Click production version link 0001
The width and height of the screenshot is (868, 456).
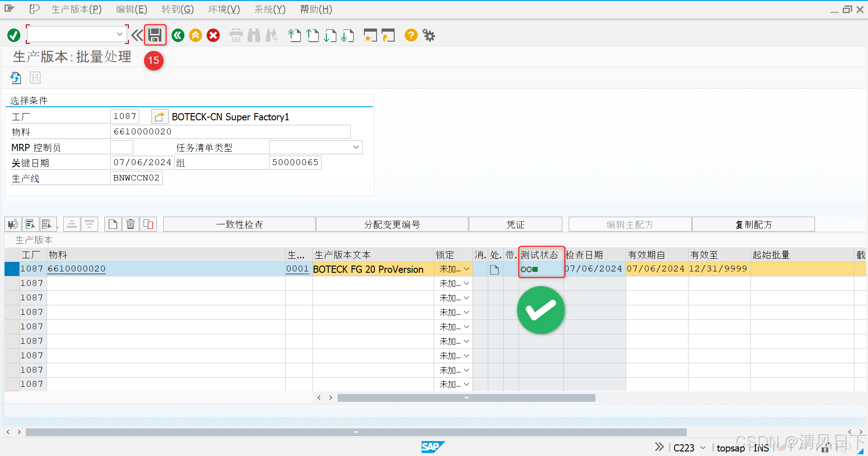pyautogui.click(x=297, y=269)
